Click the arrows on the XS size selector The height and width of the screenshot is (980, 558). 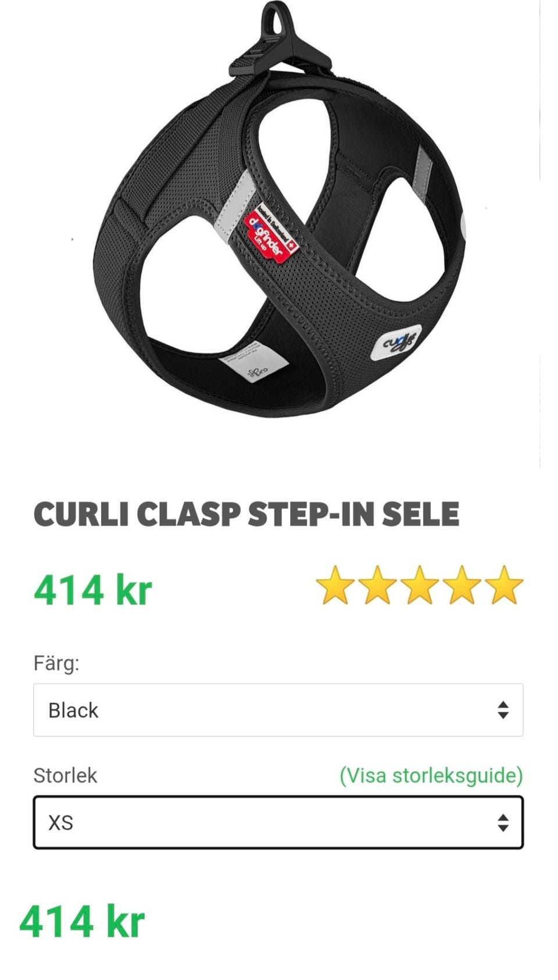click(x=503, y=822)
